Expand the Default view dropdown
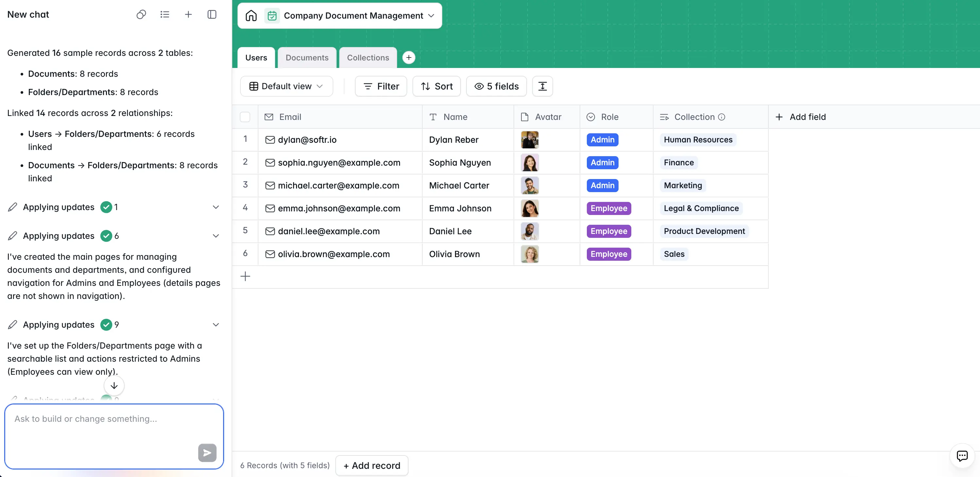The image size is (980, 477). click(x=287, y=86)
